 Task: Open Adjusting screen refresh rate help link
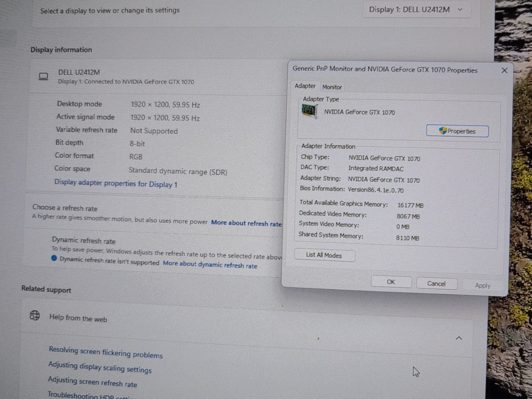92,382
